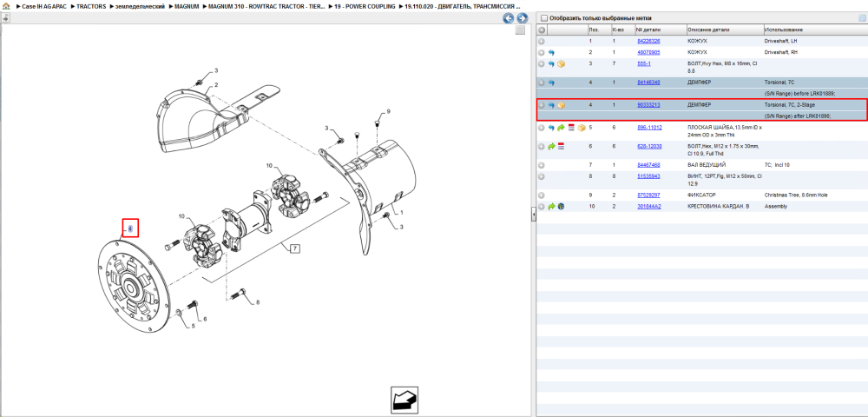Click blue replacement arrow in row 90333213
Viewport: 868px width, 417px height.
point(551,105)
